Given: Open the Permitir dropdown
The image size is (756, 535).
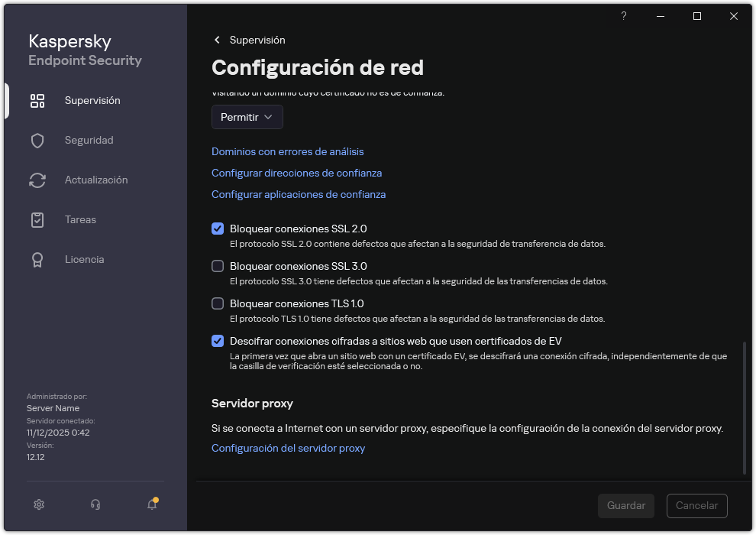Looking at the screenshot, I should (x=247, y=117).
